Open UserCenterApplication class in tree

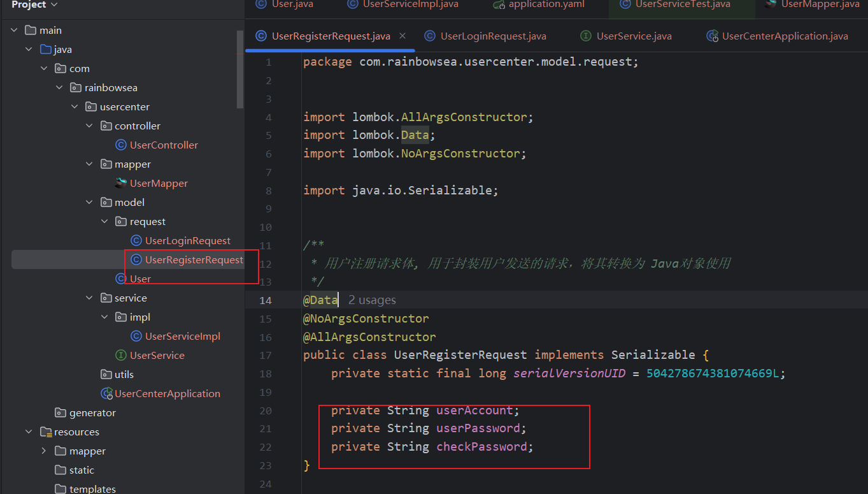(167, 393)
